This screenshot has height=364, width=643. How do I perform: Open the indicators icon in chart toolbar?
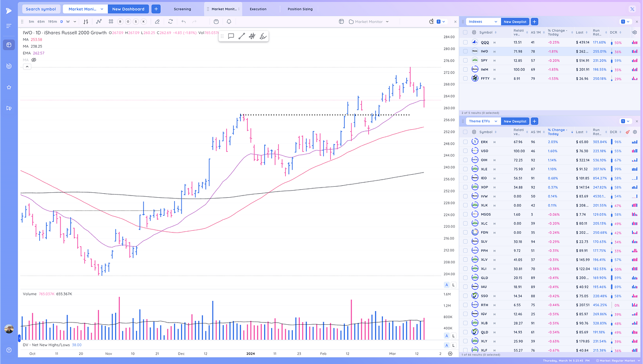tap(99, 22)
